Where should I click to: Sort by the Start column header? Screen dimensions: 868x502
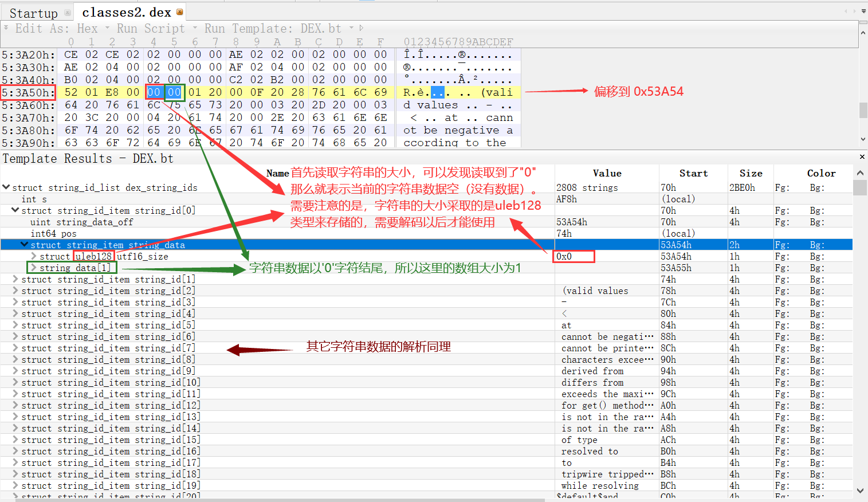tap(693, 173)
